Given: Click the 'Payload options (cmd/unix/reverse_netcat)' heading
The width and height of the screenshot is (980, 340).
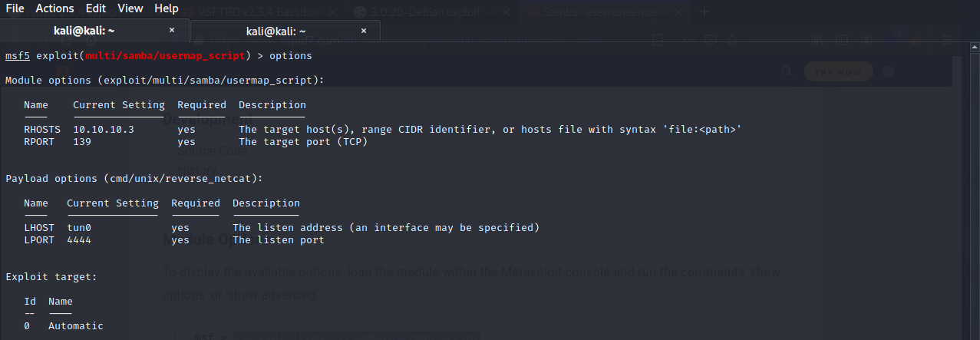Looking at the screenshot, I should [134, 178].
